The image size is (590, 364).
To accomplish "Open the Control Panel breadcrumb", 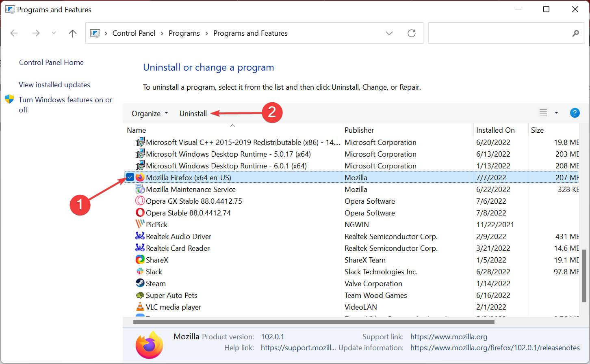I will pyautogui.click(x=134, y=33).
